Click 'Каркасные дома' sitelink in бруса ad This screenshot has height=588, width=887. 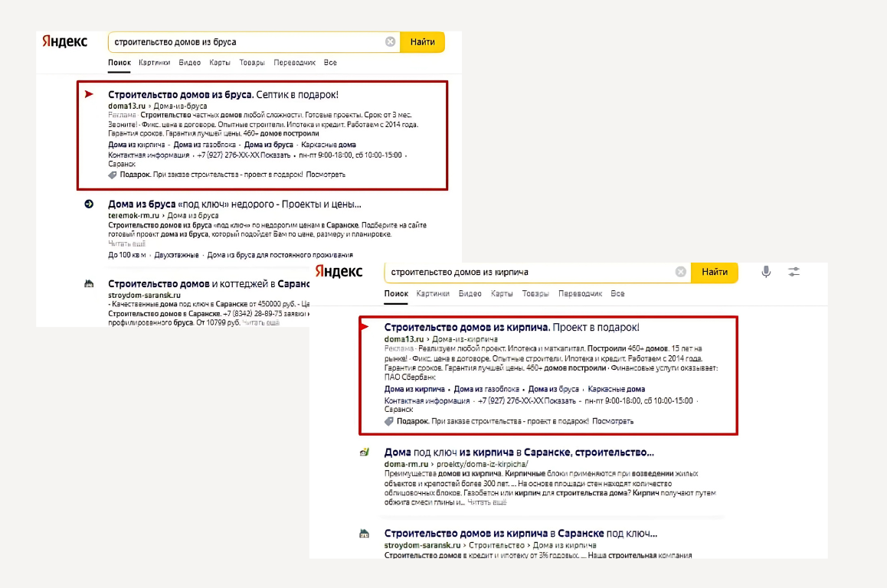point(329,145)
